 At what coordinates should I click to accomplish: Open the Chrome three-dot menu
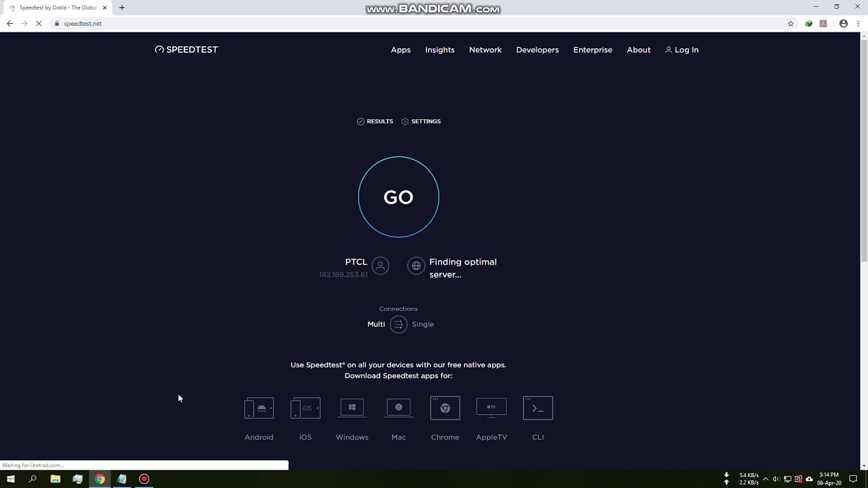[x=857, y=23]
